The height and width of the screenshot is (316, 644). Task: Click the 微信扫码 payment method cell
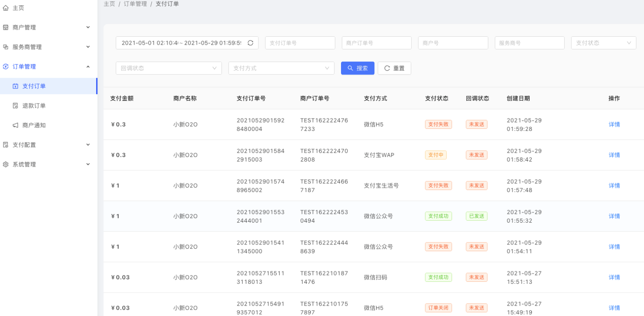(375, 277)
